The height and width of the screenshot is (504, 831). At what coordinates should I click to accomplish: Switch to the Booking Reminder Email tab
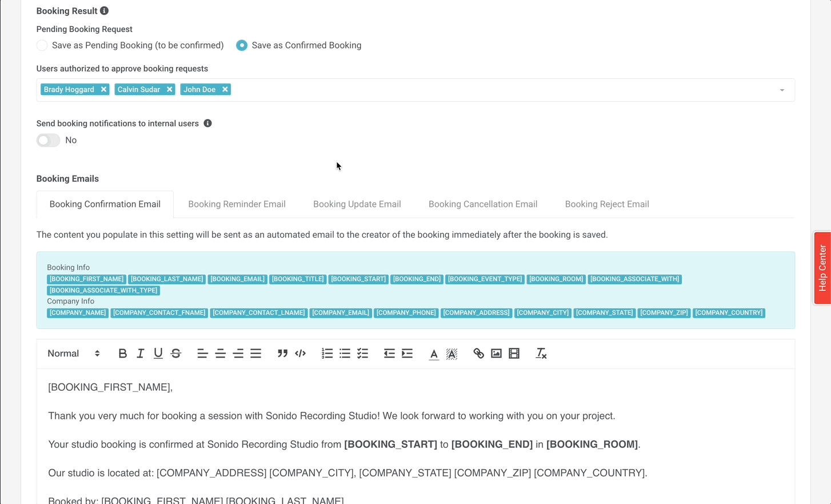pos(237,205)
